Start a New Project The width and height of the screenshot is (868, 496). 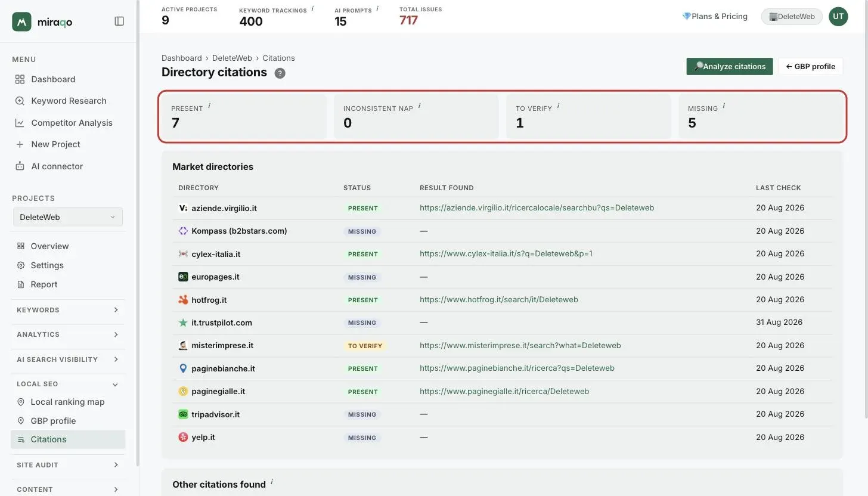[48, 144]
